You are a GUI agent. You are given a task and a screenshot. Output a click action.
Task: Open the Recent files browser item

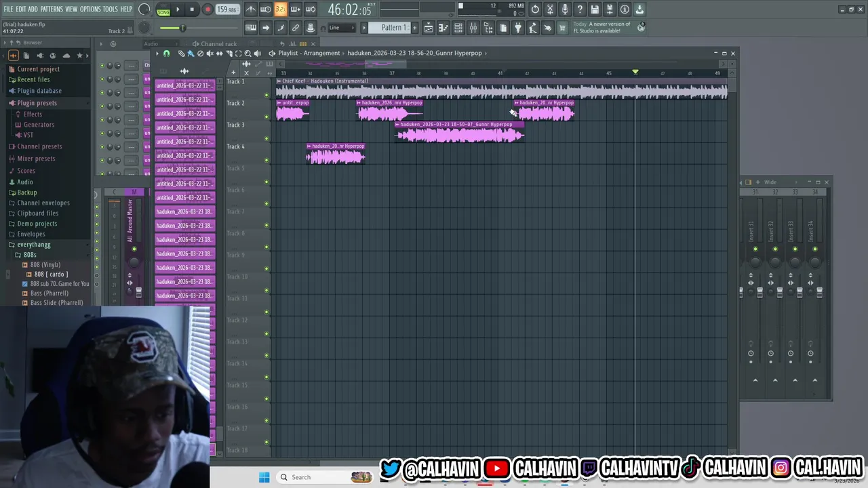point(33,80)
